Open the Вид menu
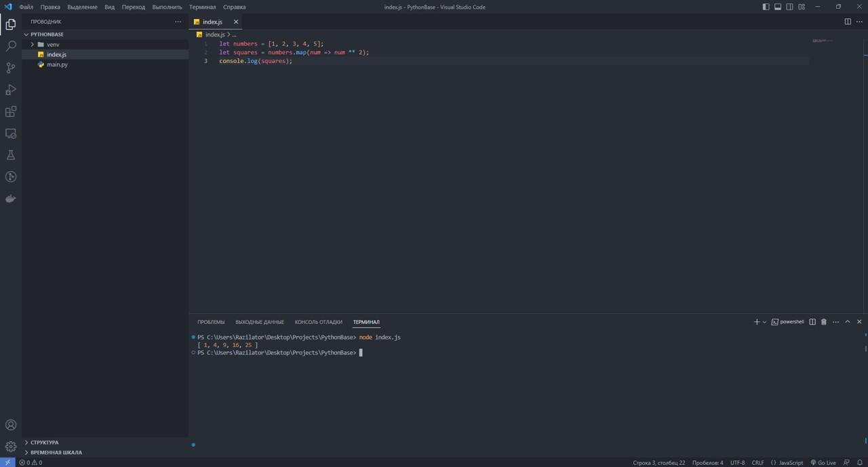868x467 pixels. coord(109,7)
